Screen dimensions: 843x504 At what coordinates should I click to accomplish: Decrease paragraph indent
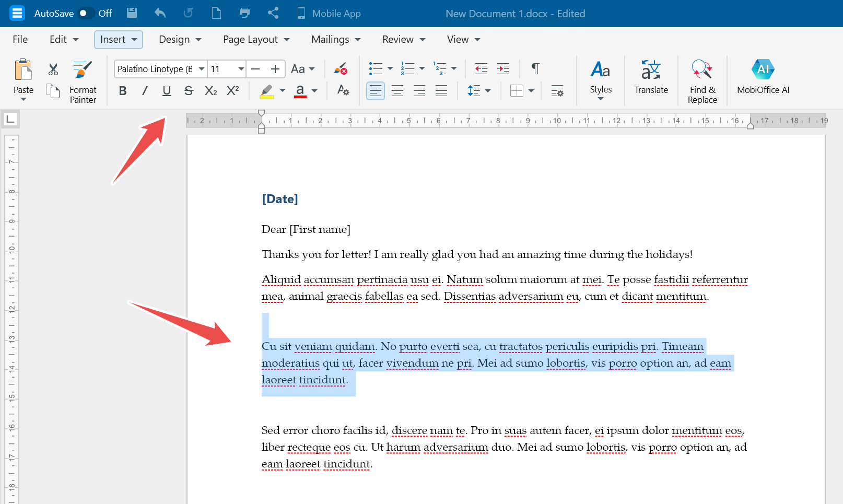[x=481, y=69]
